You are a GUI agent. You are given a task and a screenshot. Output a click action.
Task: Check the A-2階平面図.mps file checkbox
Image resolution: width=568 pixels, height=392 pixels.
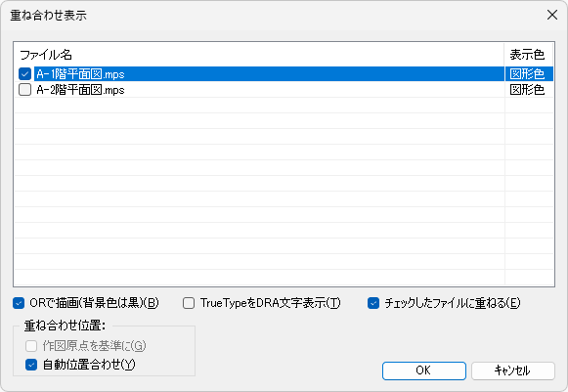coord(24,90)
